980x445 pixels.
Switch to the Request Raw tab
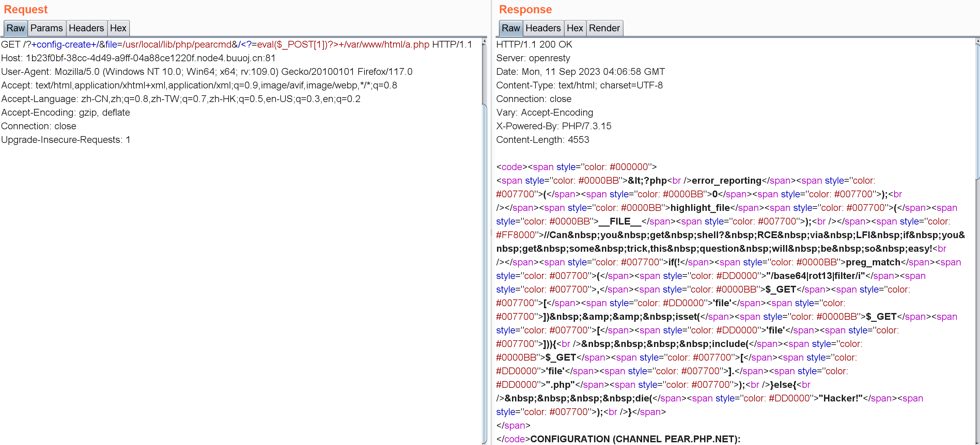point(15,28)
